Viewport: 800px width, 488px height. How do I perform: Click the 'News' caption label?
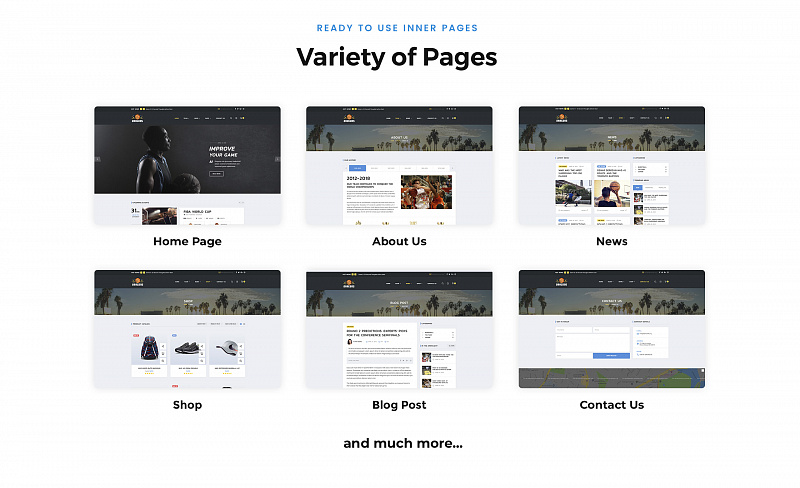click(x=612, y=241)
